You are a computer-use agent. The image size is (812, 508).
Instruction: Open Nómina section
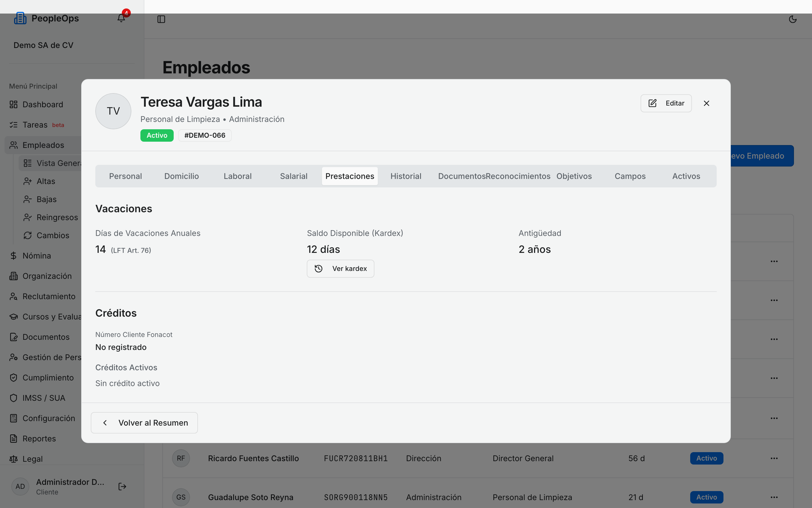(x=43, y=256)
